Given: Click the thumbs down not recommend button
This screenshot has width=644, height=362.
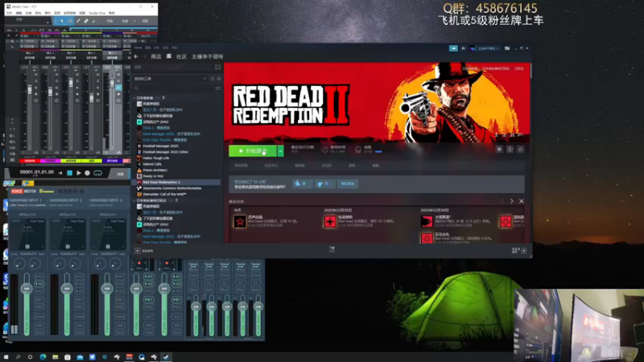Looking at the screenshot, I should point(324,183).
